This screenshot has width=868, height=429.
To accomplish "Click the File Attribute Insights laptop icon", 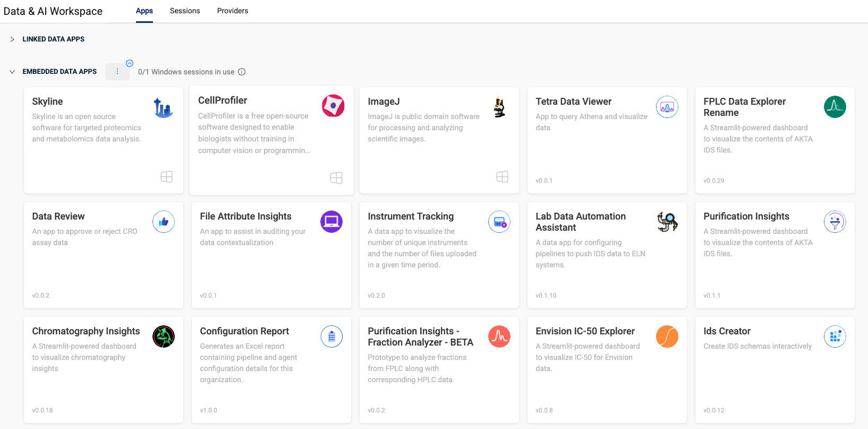I will tap(331, 222).
